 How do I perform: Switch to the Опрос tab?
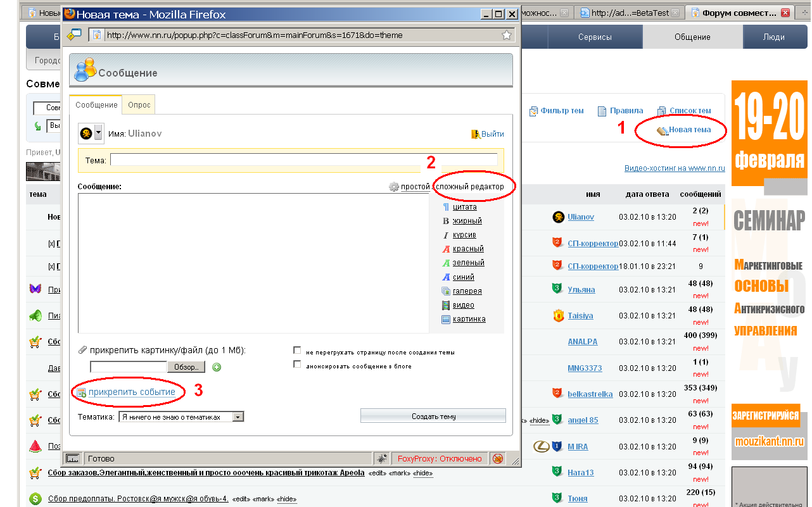point(139,104)
